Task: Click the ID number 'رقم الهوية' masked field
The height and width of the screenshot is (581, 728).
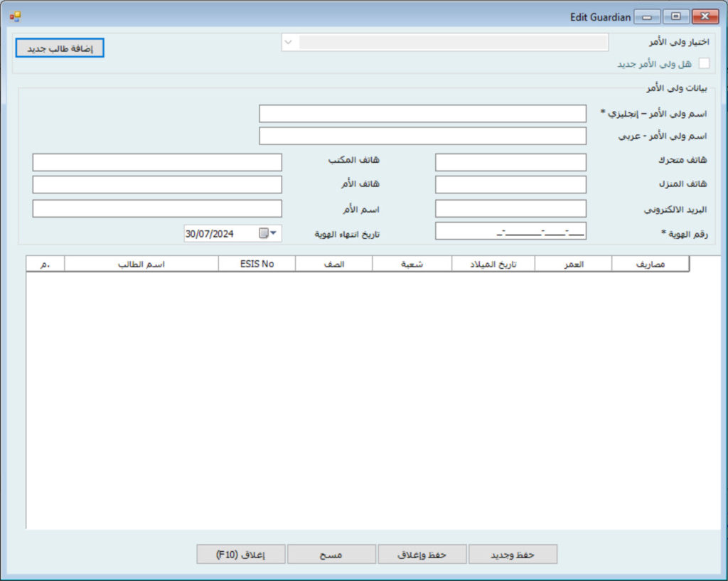Action: coord(510,231)
